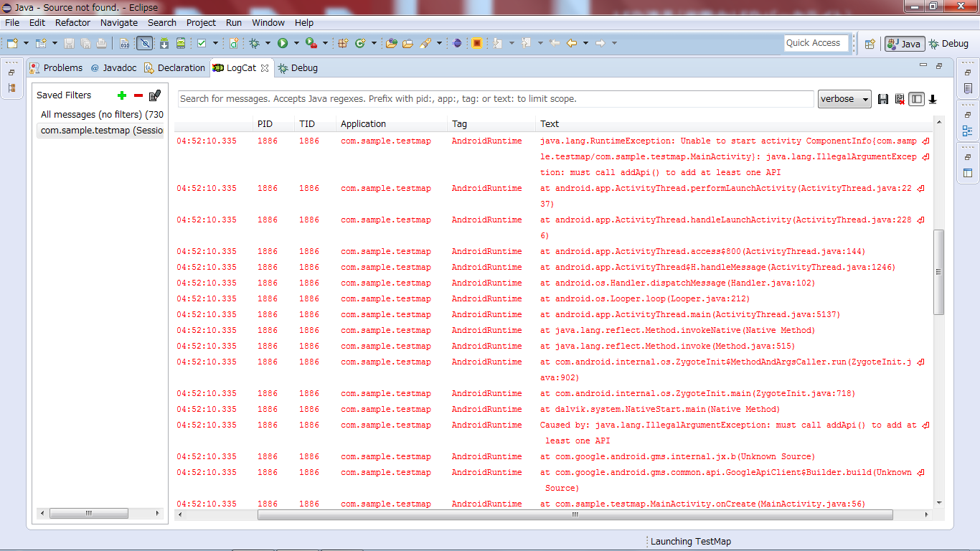Click the Open Type icon
The height and width of the screenshot is (551, 980).
(x=391, y=43)
